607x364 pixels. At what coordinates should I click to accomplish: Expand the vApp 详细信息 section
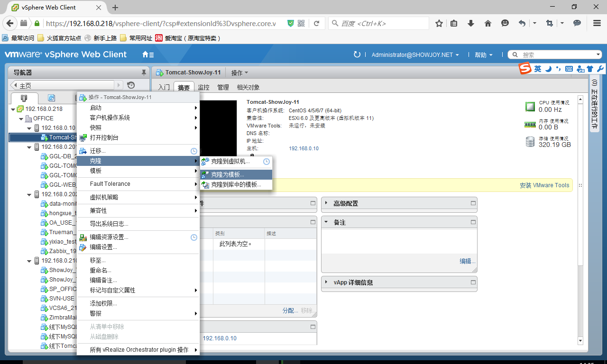pos(326,282)
